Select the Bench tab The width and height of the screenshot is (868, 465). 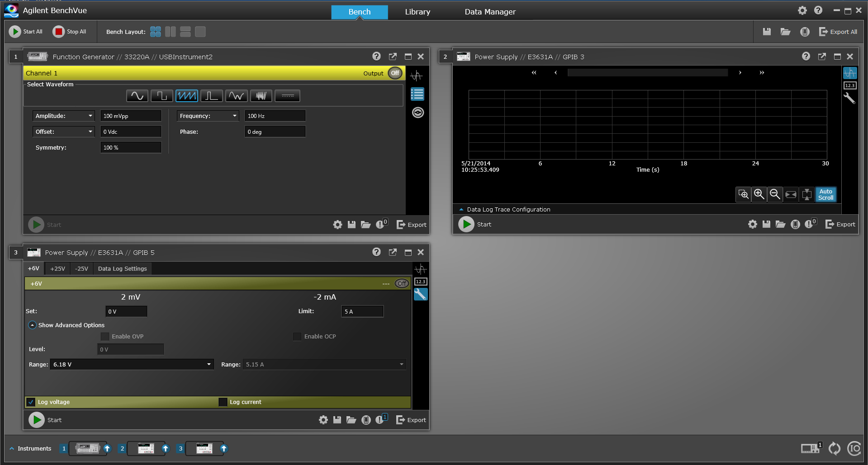coord(360,12)
